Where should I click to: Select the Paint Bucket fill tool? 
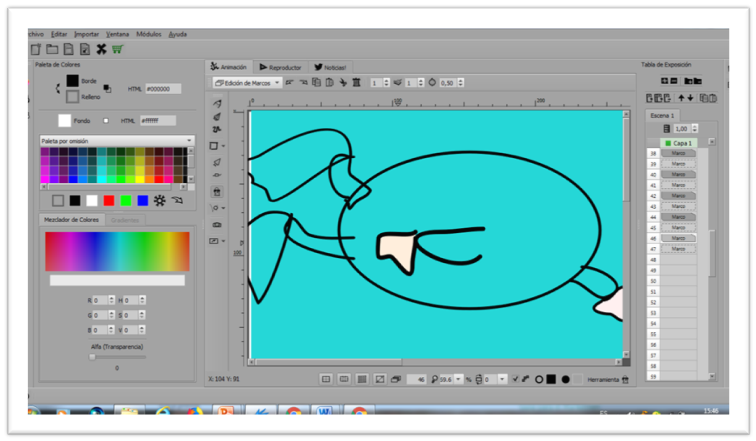click(217, 192)
